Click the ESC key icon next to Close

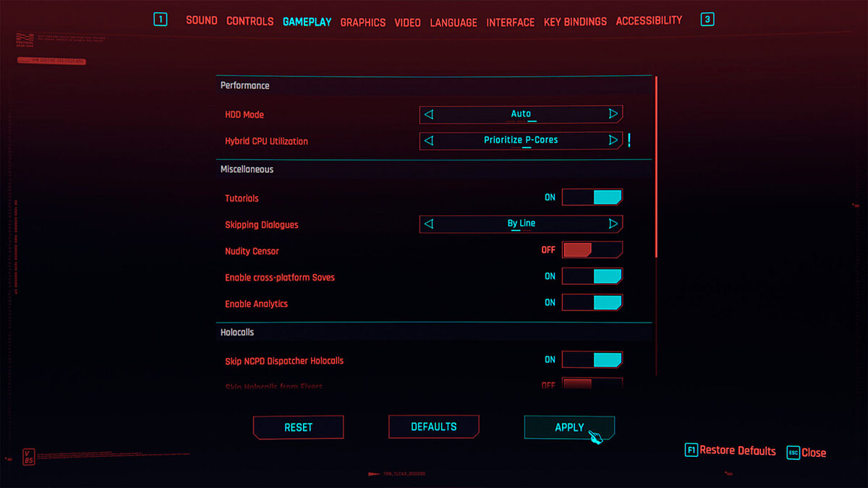pos(793,453)
